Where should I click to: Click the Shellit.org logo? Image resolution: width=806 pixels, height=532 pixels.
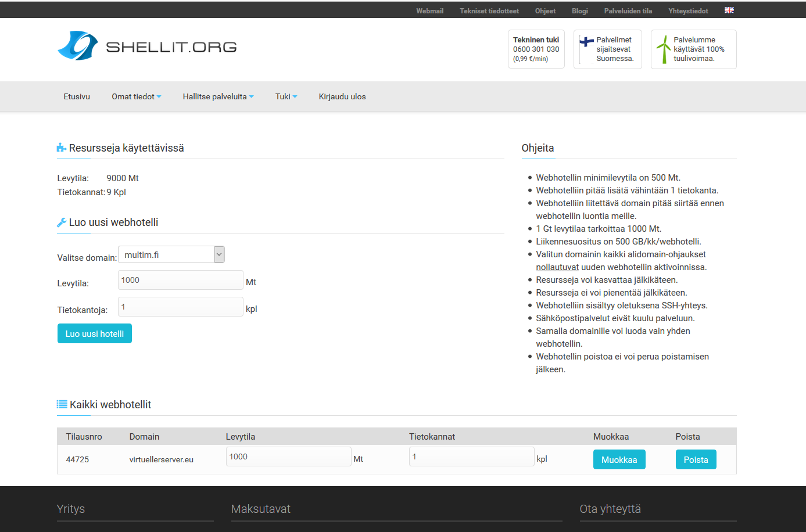pyautogui.click(x=146, y=46)
